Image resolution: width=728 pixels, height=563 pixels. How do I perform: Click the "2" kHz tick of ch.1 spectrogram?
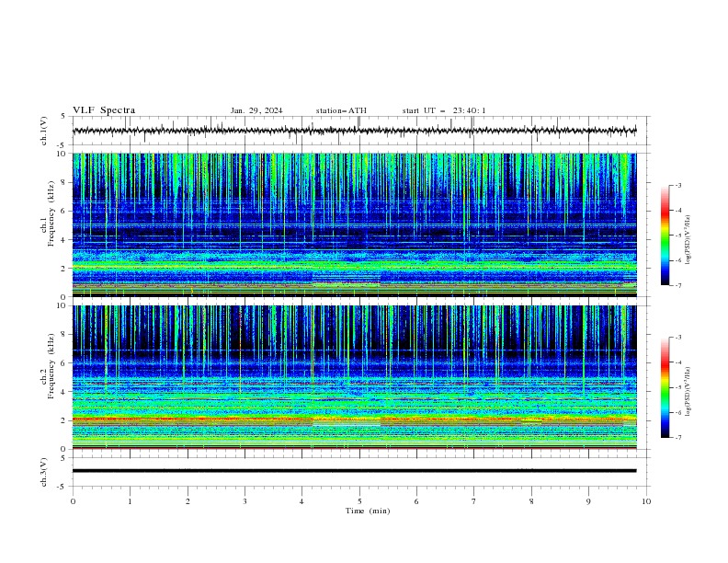coord(63,268)
